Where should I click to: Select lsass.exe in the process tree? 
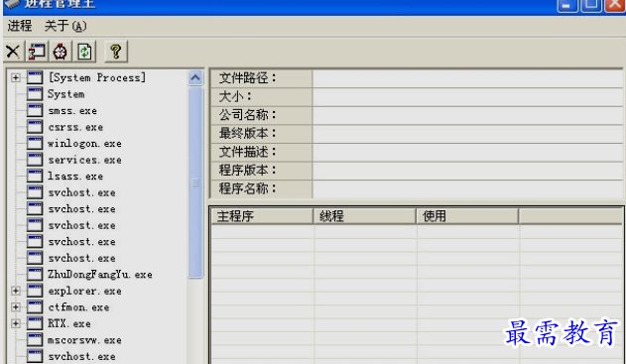[75, 177]
